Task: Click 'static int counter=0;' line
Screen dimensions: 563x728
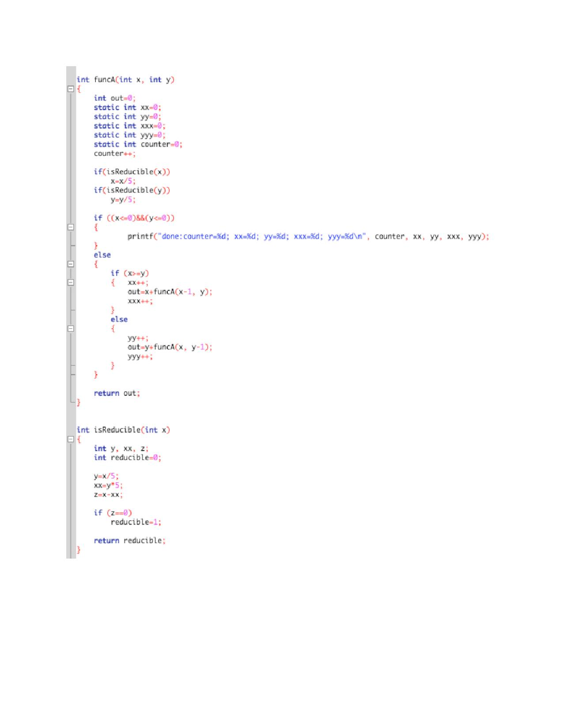Action: point(138,145)
